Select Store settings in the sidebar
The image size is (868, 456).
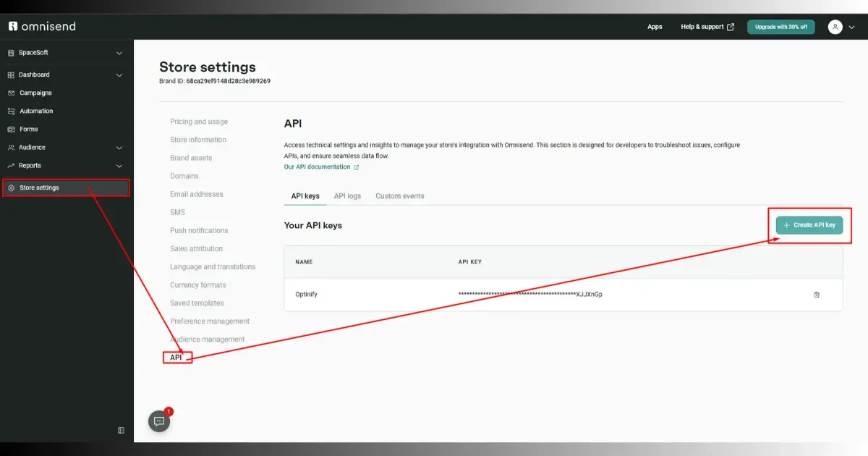pos(67,187)
